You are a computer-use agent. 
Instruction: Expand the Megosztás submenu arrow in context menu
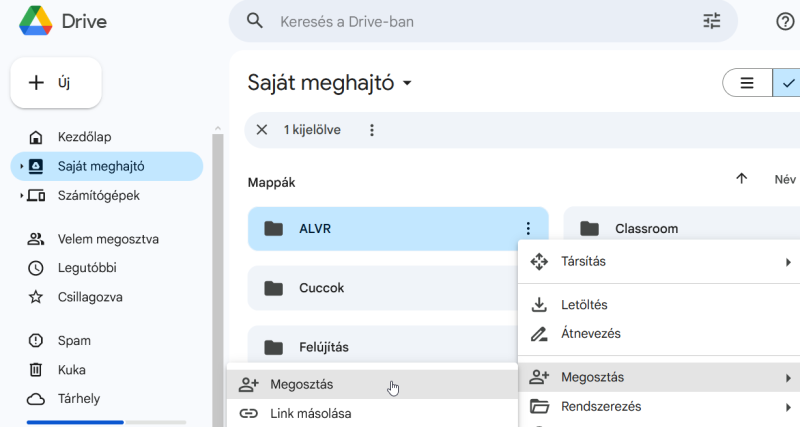(788, 378)
